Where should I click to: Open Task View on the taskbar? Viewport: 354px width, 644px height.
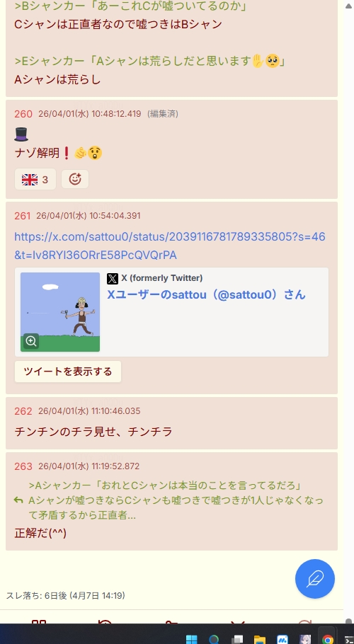click(237, 639)
